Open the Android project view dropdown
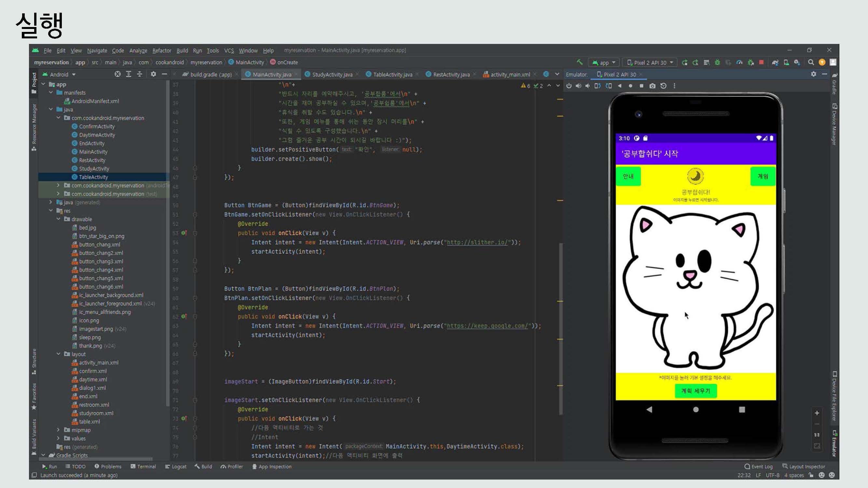 [x=59, y=75]
